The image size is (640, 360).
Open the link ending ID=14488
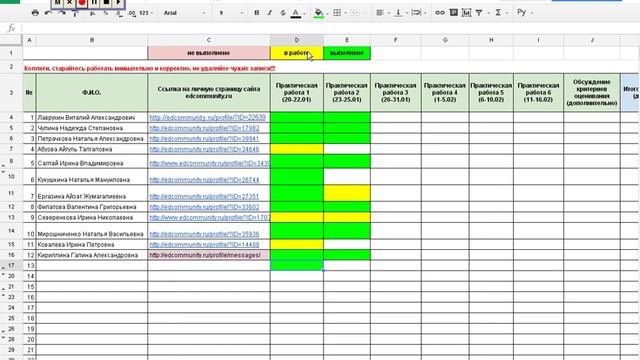[x=204, y=244]
